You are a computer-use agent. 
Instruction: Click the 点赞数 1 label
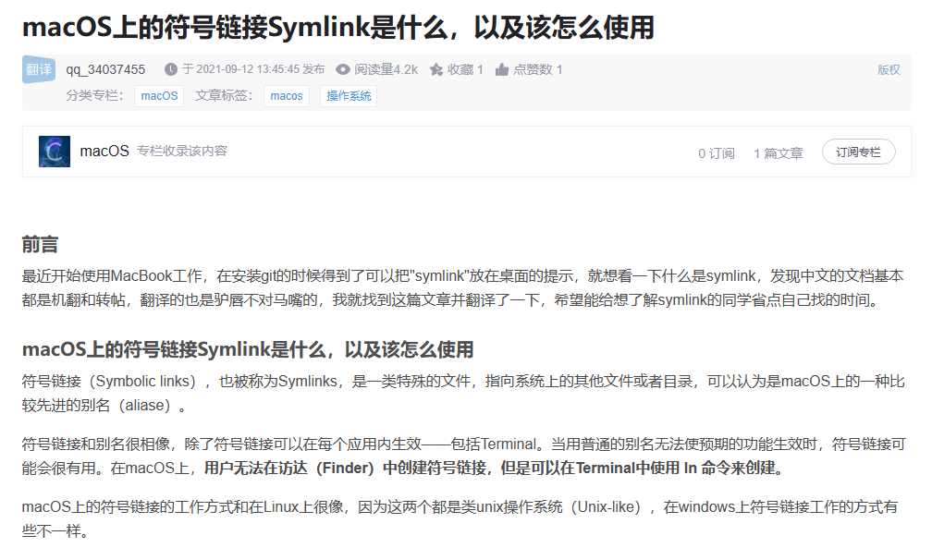[538, 69]
